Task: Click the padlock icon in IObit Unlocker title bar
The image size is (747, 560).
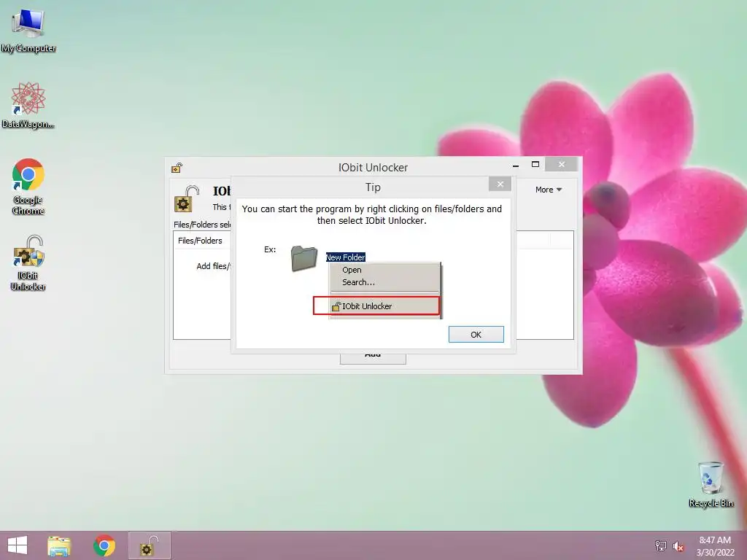Action: pos(177,168)
